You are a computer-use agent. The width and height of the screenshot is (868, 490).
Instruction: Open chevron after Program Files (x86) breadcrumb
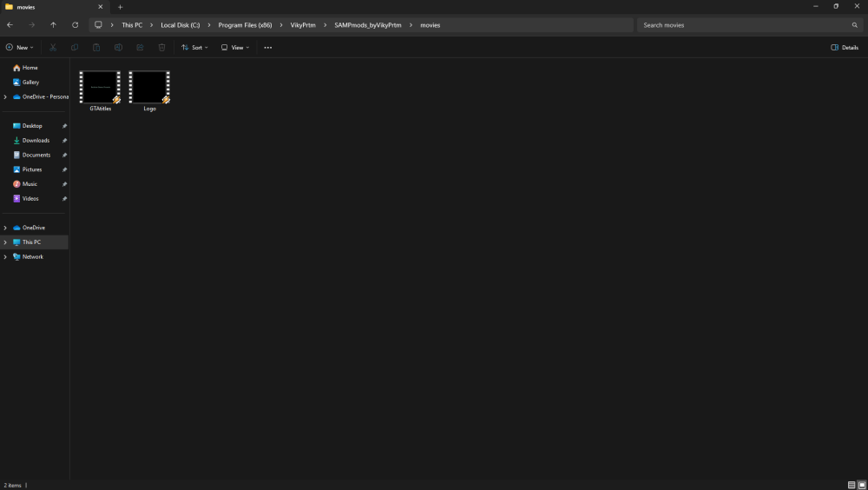point(281,25)
